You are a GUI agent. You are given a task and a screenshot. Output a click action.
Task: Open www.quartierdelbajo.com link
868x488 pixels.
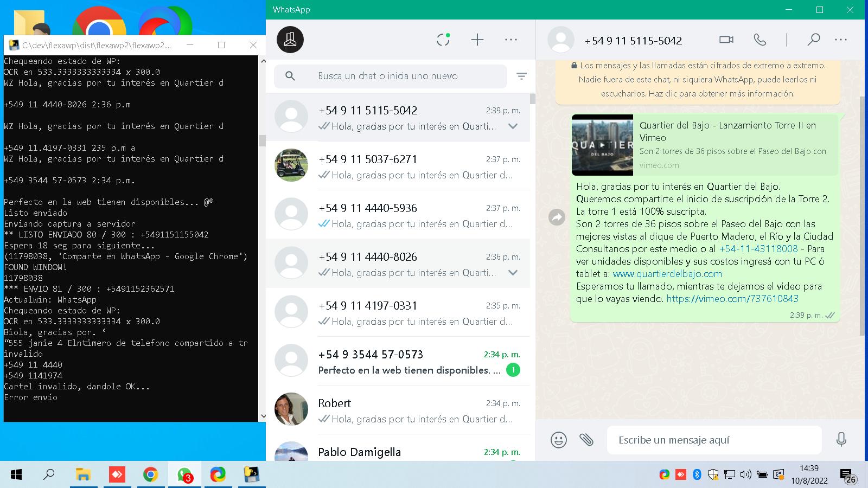pyautogui.click(x=667, y=274)
